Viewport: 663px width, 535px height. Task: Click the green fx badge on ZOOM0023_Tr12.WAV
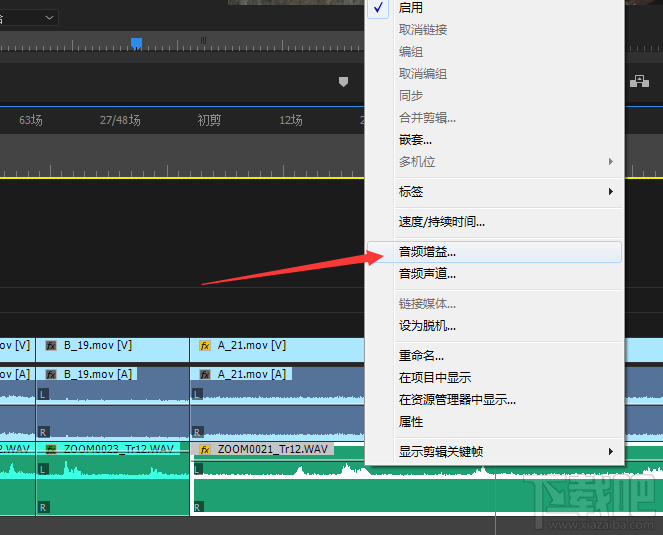tap(51, 449)
